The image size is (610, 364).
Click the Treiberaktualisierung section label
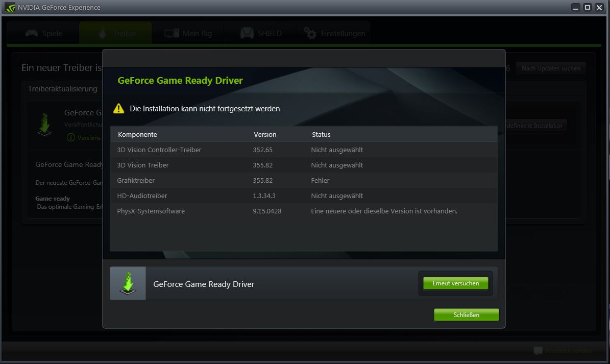[63, 89]
